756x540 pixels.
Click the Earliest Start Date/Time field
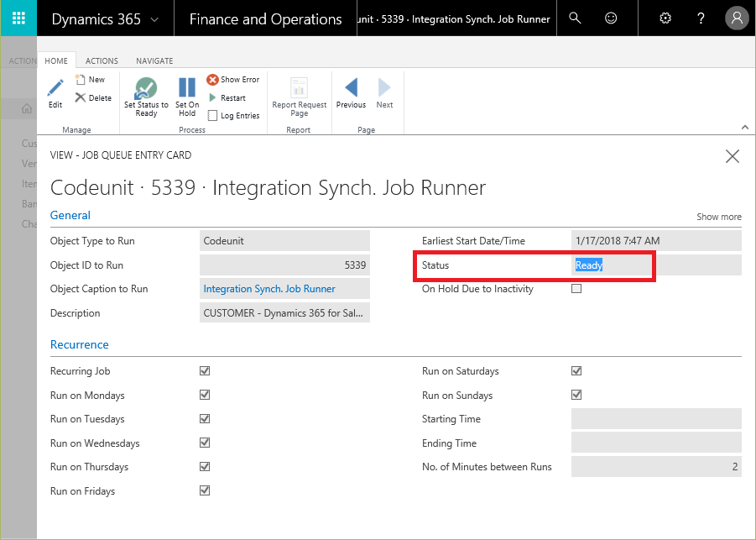[x=656, y=241]
